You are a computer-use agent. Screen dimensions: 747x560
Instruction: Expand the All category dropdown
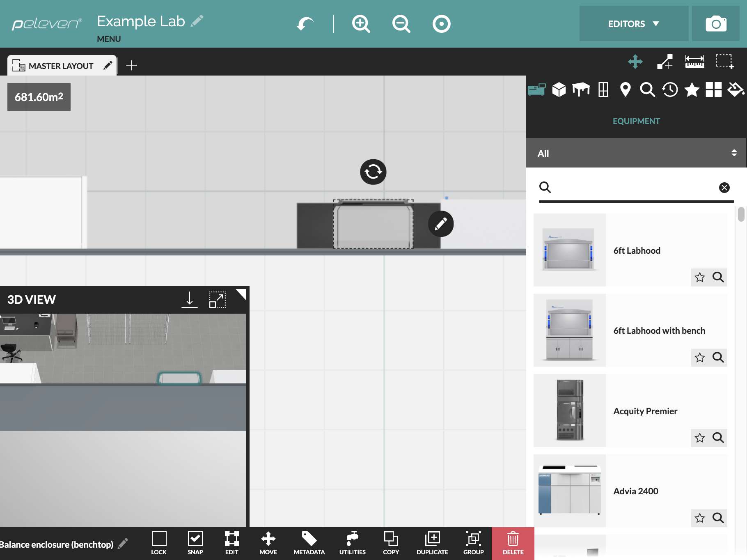tap(636, 153)
